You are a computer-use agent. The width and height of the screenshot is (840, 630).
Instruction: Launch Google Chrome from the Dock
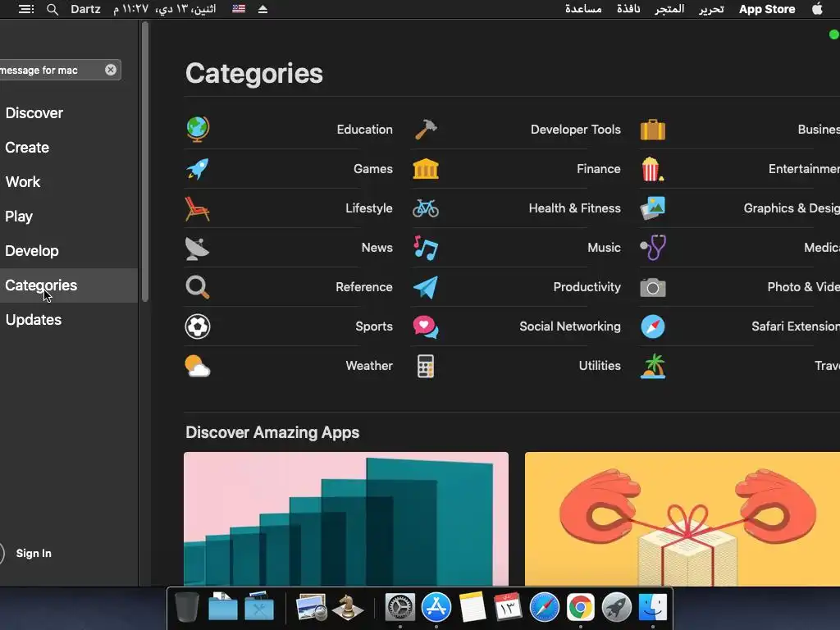pos(581,608)
